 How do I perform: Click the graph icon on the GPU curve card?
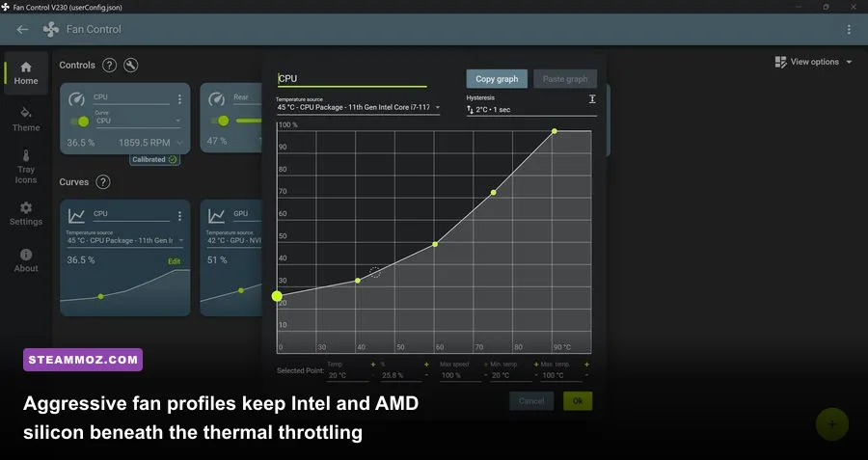(216, 215)
